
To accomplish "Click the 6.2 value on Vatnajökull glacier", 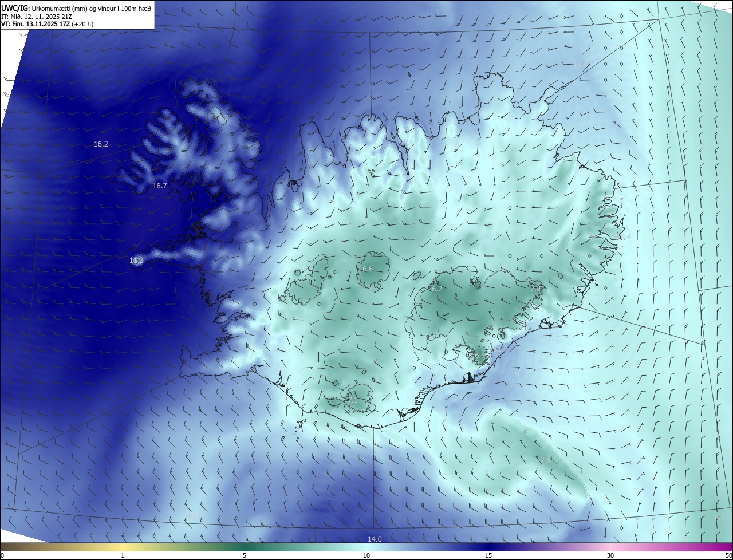I will 436,289.
